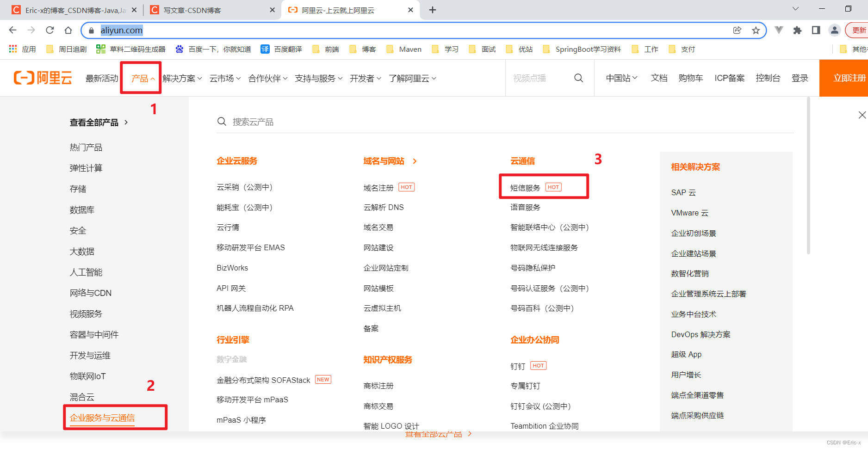Open a new browser tab with plus icon
This screenshot has height=449, width=868.
433,10
